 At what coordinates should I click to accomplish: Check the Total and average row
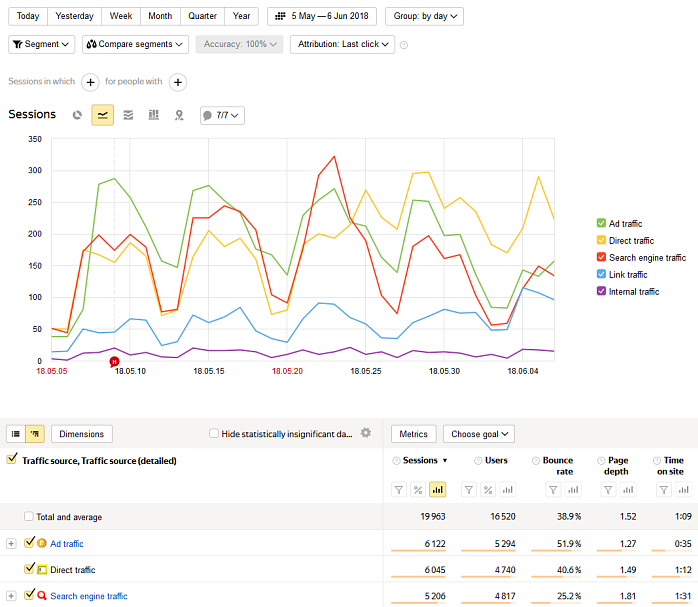(x=28, y=516)
